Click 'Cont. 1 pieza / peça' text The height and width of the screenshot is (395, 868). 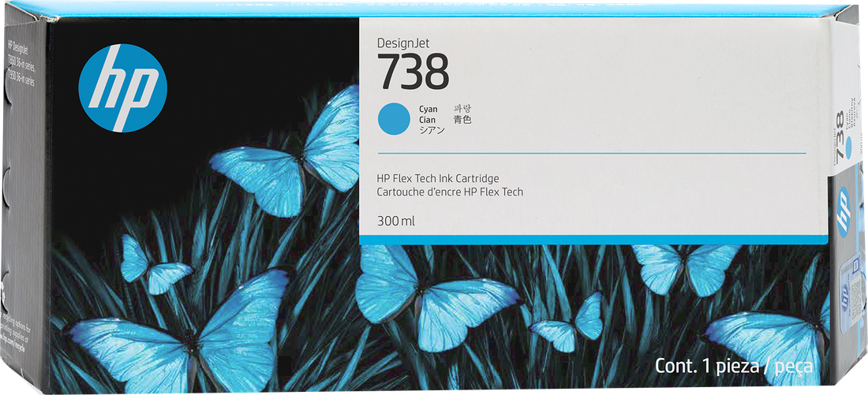point(734,366)
